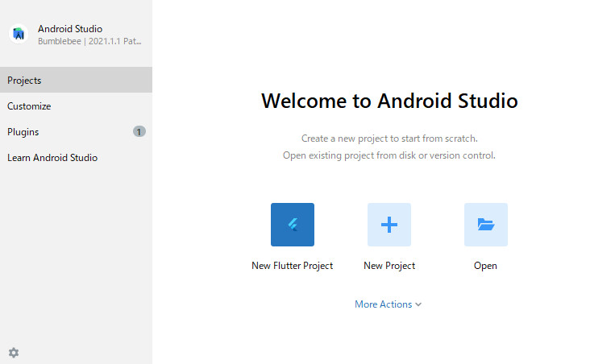The height and width of the screenshot is (364, 615).
Task: Expand the More Actions dropdown
Action: 388,304
